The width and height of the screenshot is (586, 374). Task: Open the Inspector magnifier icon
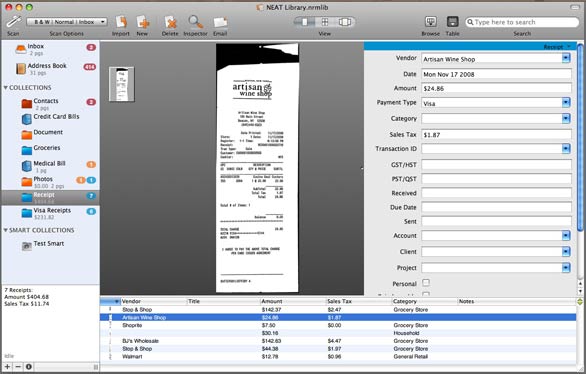click(x=195, y=22)
